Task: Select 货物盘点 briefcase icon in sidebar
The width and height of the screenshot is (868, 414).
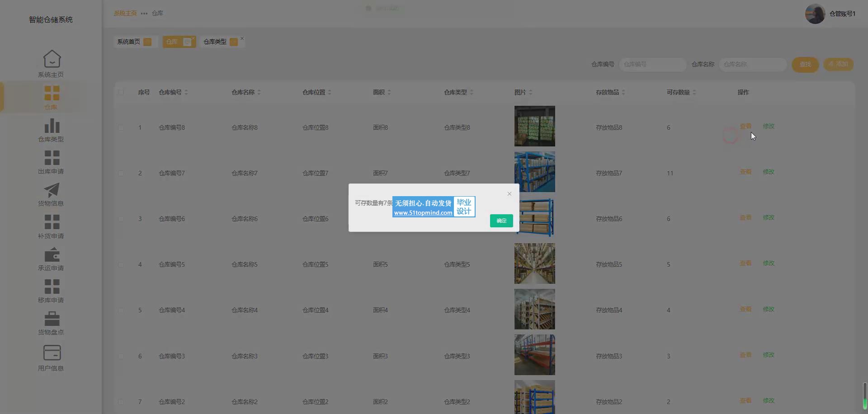Action: (52, 319)
